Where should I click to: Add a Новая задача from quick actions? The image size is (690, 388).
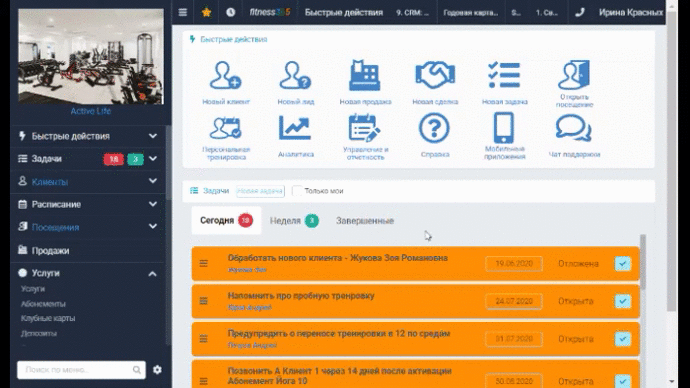(x=504, y=83)
